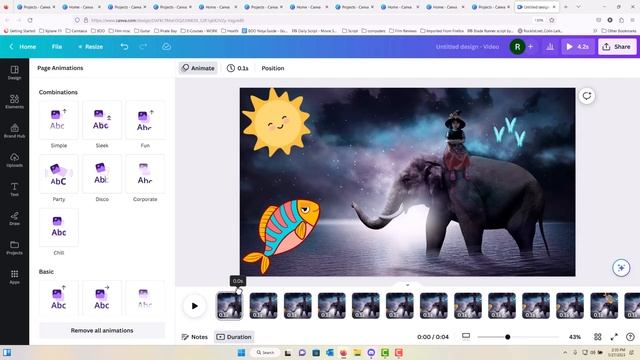
Task: Toggle the Duration timeline view
Action: click(234, 337)
